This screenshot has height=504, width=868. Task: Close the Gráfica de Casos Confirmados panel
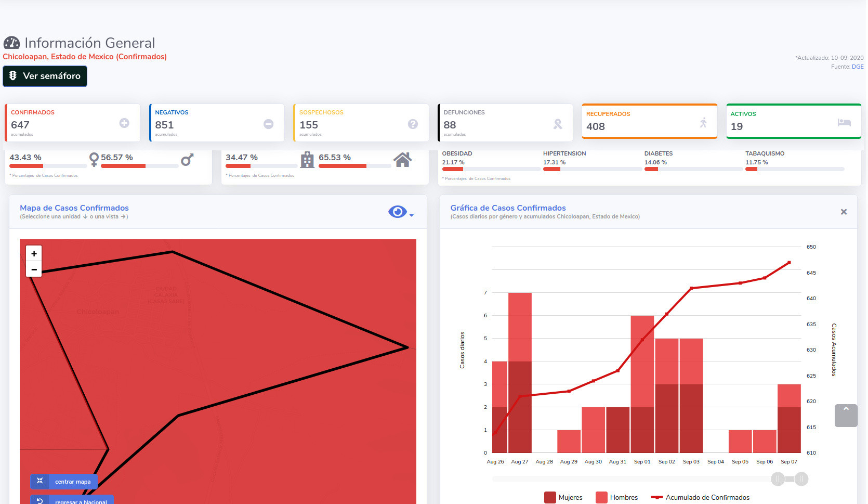[x=844, y=212]
